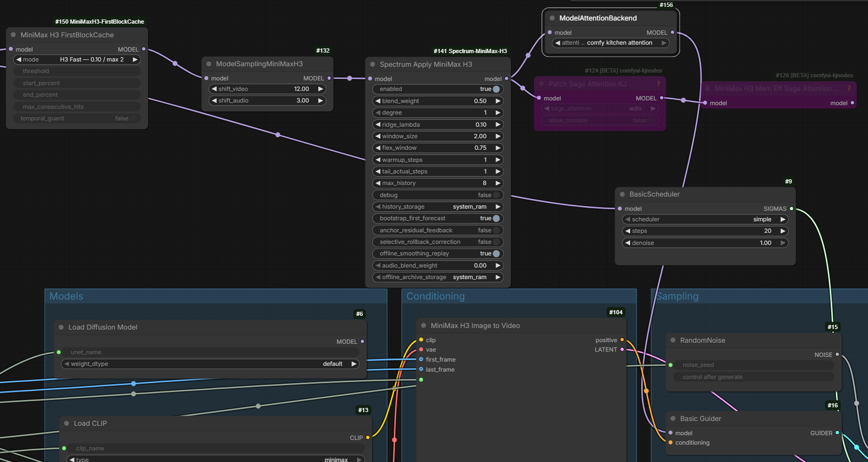Image resolution: width=868 pixels, height=462 pixels.
Task: Collapse the BasicScheduler node via its title dot
Action: [622, 194]
